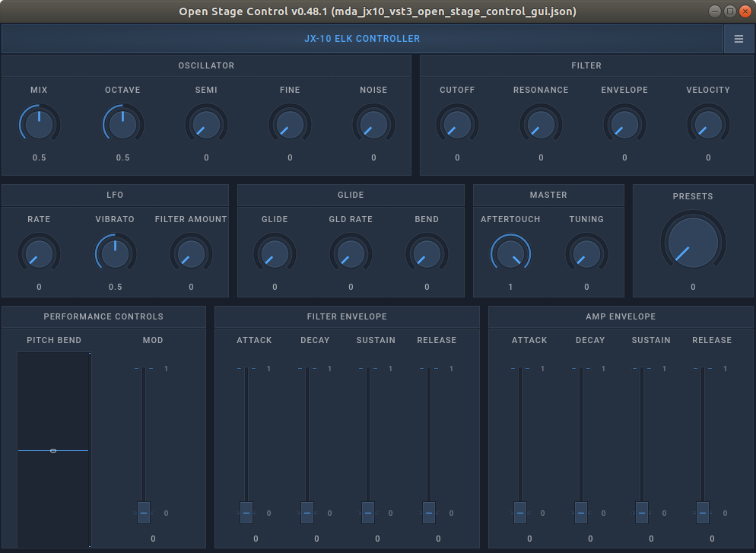Click top of Filter Envelope ATTACK track

[x=246, y=369]
